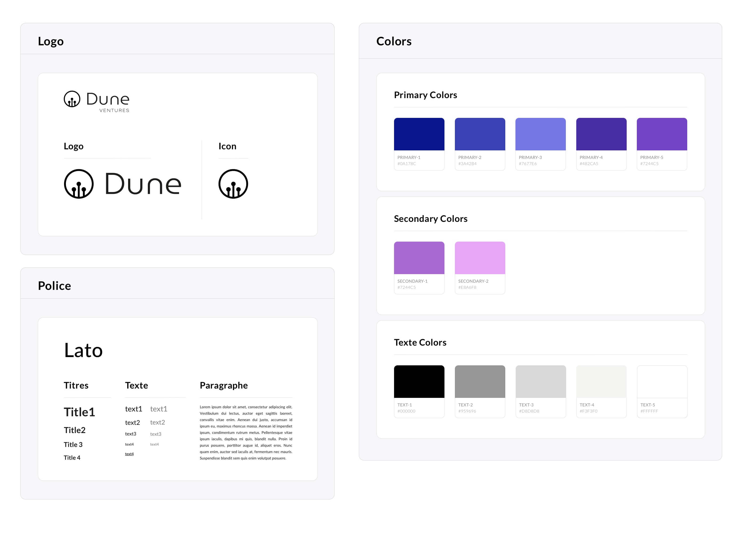747x560 pixels.
Task: Click the circle icon in large Dune logo
Action: (79, 184)
